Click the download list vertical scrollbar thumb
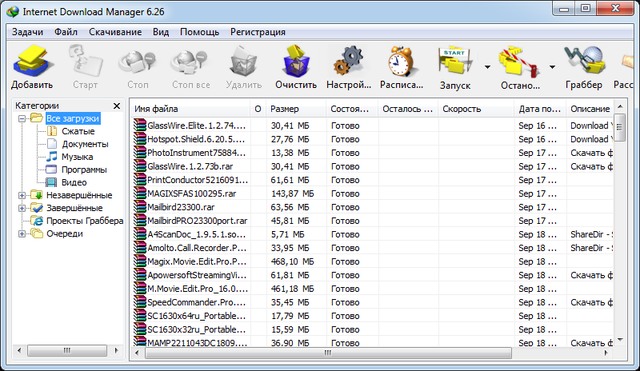 (620, 127)
